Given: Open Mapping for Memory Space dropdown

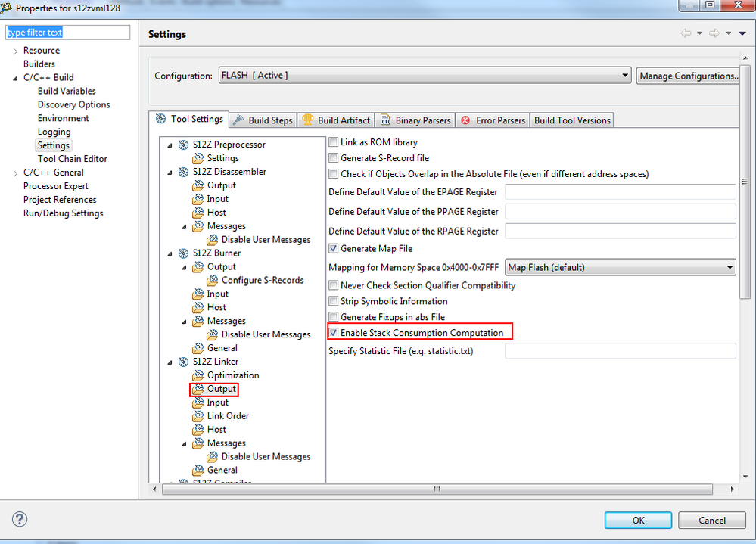Looking at the screenshot, I should point(621,267).
